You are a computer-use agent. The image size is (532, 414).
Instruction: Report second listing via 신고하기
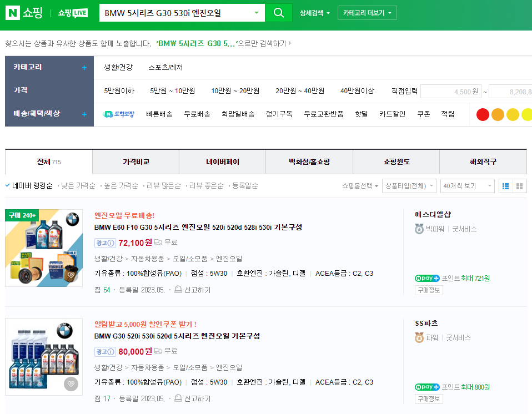(192, 399)
